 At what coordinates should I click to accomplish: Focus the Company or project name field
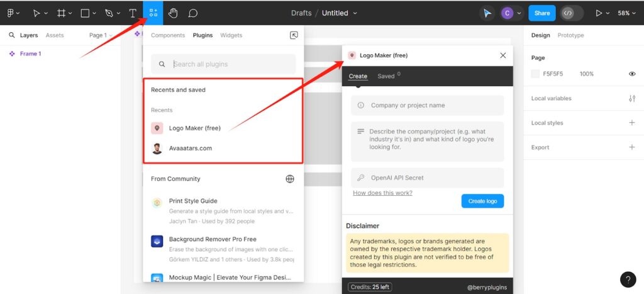[427, 105]
